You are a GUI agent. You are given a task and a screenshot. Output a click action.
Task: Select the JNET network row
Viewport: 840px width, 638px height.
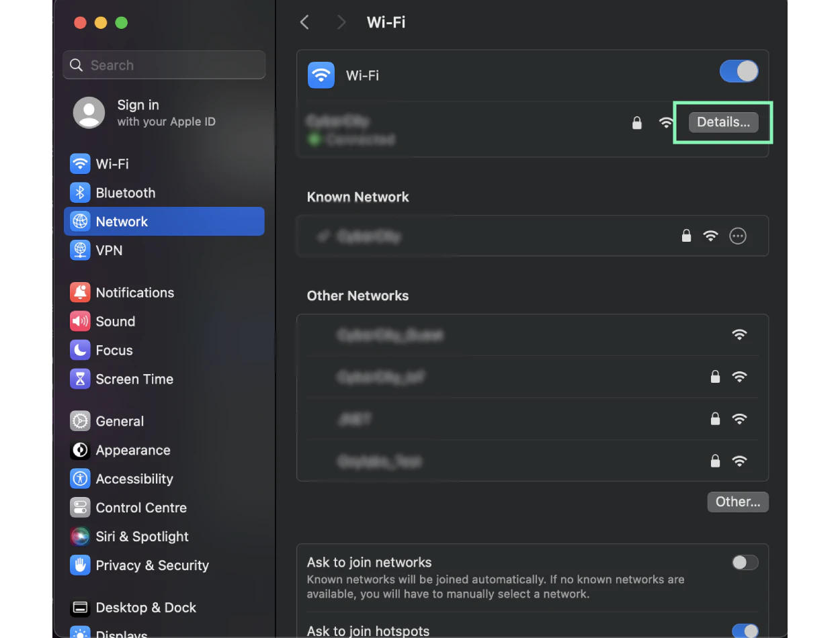[x=532, y=419]
